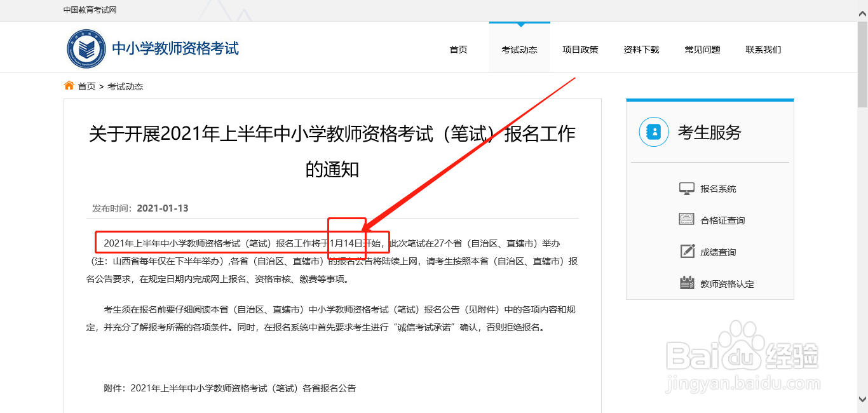Click the 报名系统 service label
868x413 pixels.
pos(718,188)
